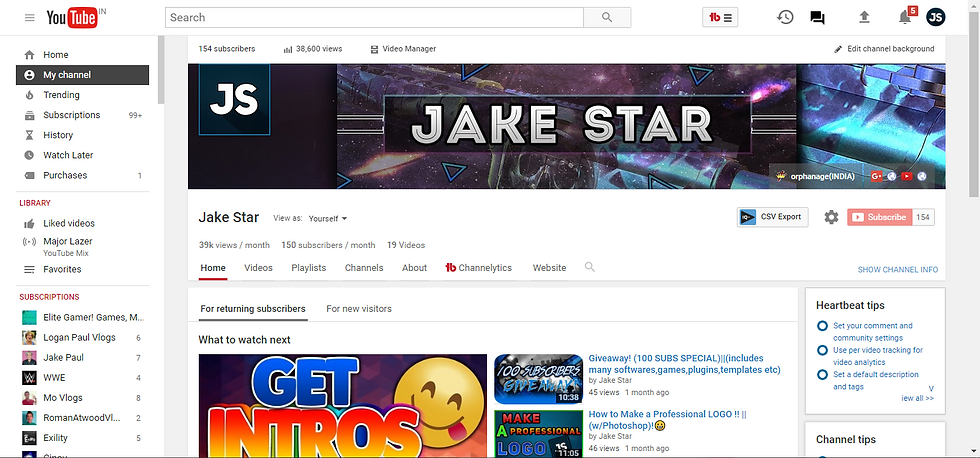Open RomanAtwoodVl... subscription
980x458 pixels.
pos(82,417)
